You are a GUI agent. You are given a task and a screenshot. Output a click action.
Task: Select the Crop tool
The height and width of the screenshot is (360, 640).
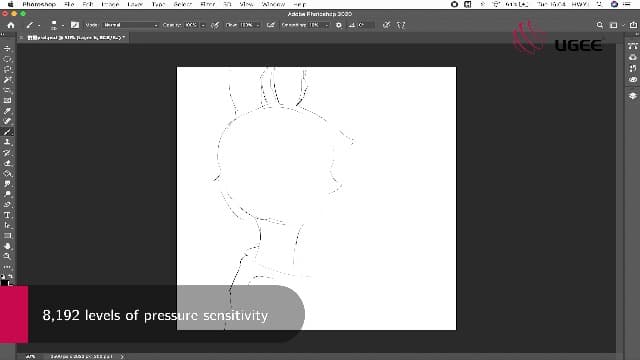(7, 90)
